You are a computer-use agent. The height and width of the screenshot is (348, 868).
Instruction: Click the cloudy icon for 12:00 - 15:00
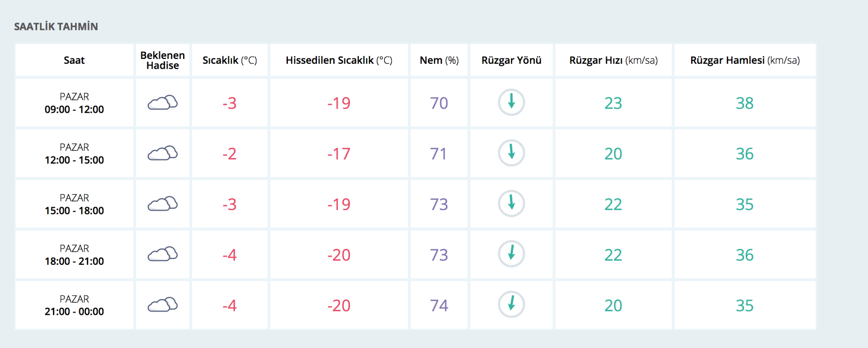click(163, 153)
